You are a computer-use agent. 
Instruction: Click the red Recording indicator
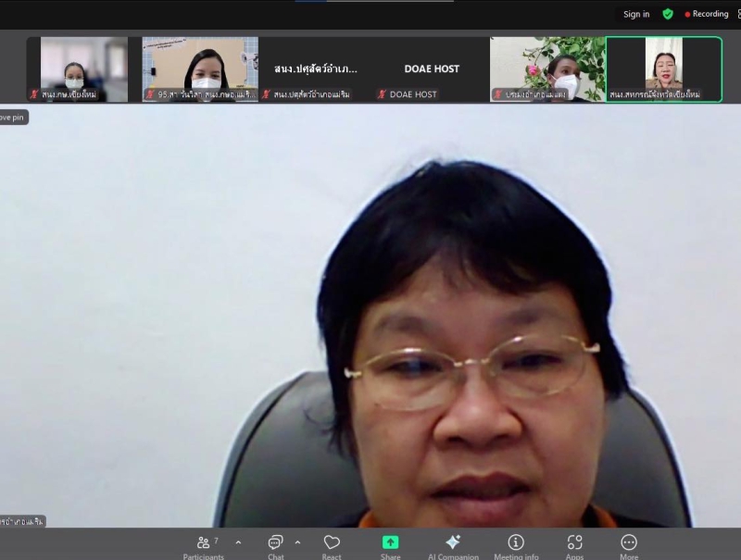706,14
